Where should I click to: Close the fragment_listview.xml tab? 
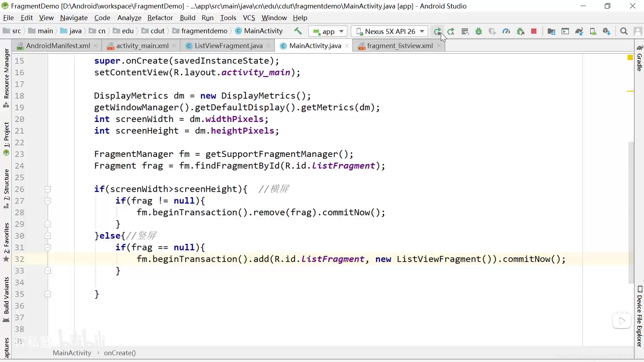(439, 46)
